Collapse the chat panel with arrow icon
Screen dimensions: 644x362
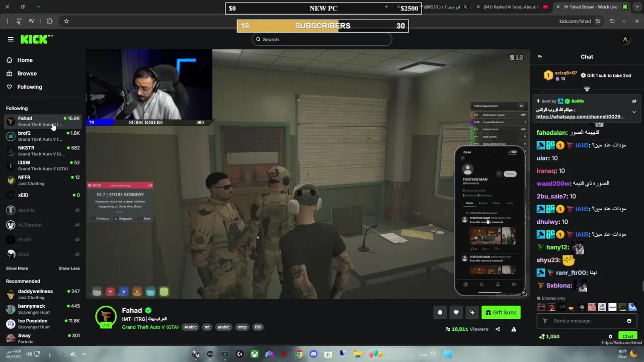click(x=540, y=57)
